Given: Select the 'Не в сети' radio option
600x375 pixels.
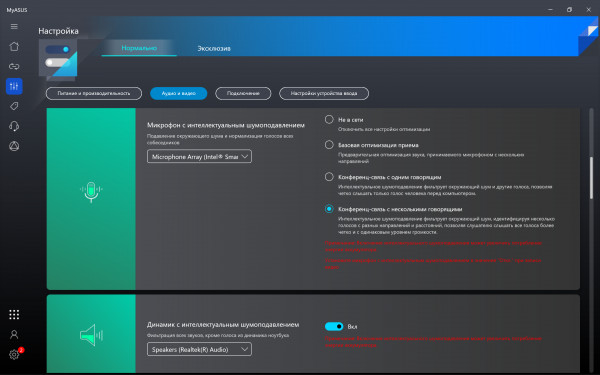Looking at the screenshot, I should click(329, 119).
